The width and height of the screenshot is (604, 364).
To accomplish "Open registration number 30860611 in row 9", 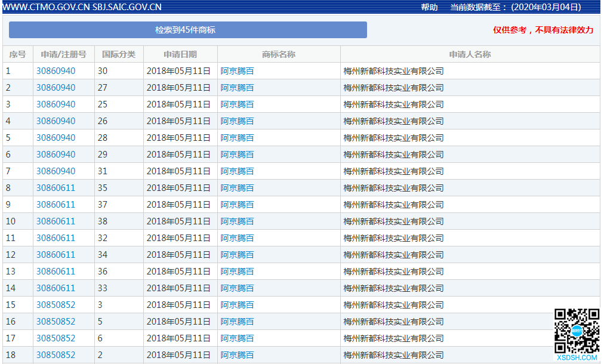I will 56,205.
